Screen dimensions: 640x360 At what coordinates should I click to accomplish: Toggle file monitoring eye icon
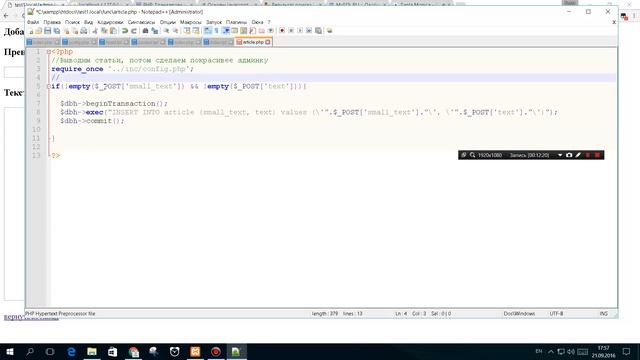(x=271, y=31)
